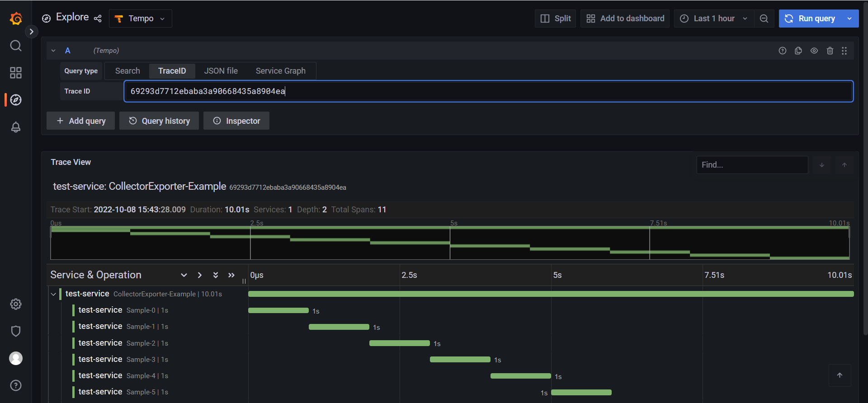
Task: Open the Run query interval dropdown arrow
Action: pyautogui.click(x=850, y=19)
